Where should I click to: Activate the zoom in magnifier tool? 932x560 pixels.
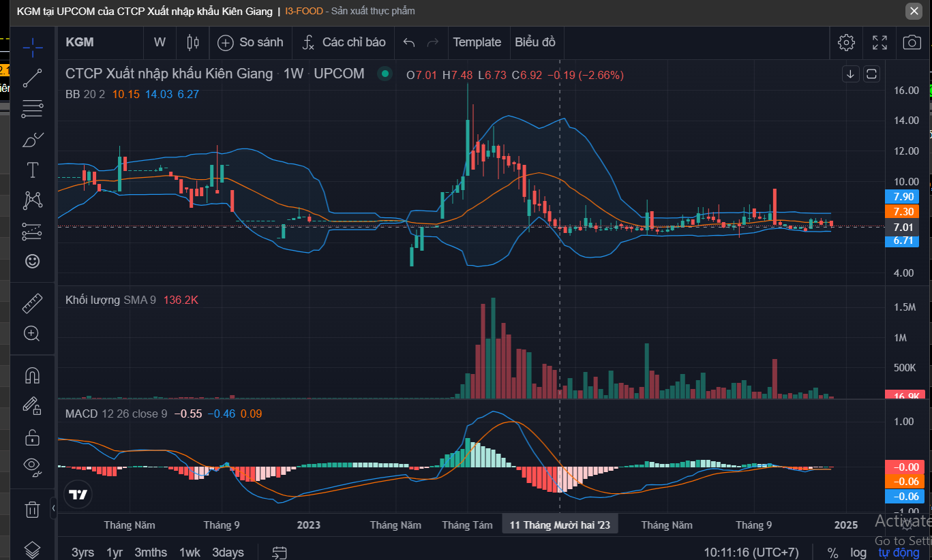pos(33,333)
